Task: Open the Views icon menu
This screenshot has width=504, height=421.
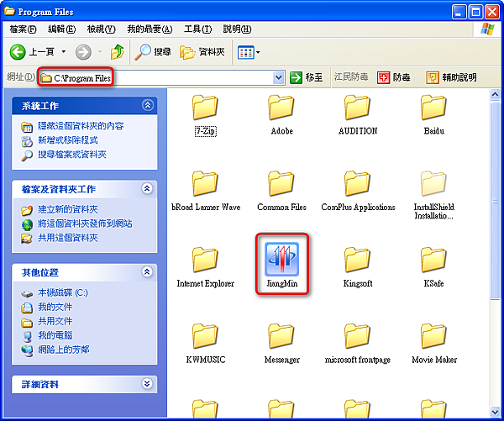Action: pos(249,52)
